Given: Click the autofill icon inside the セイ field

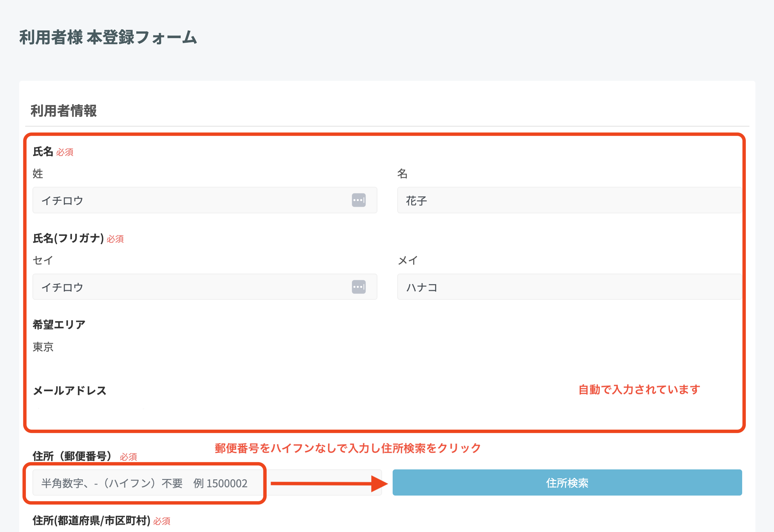Looking at the screenshot, I should [358, 287].
